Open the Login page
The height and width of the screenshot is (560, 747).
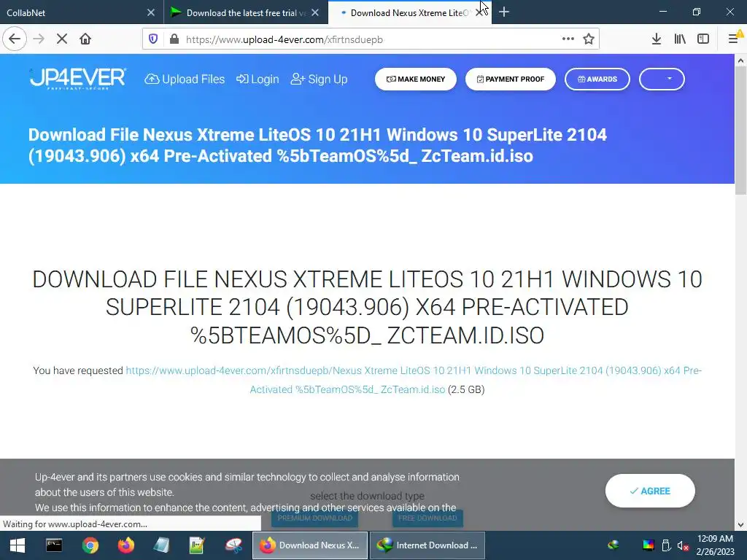(258, 79)
